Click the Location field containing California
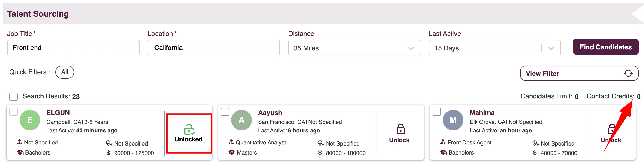 tap(214, 48)
